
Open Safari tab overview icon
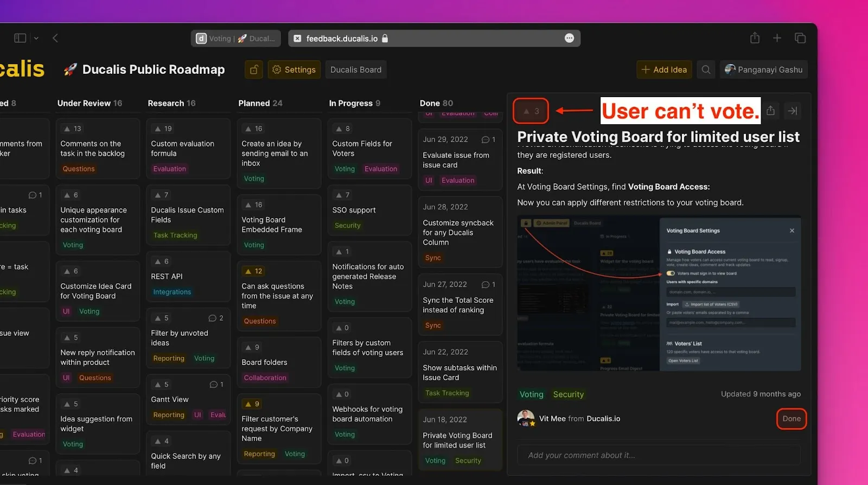800,38
